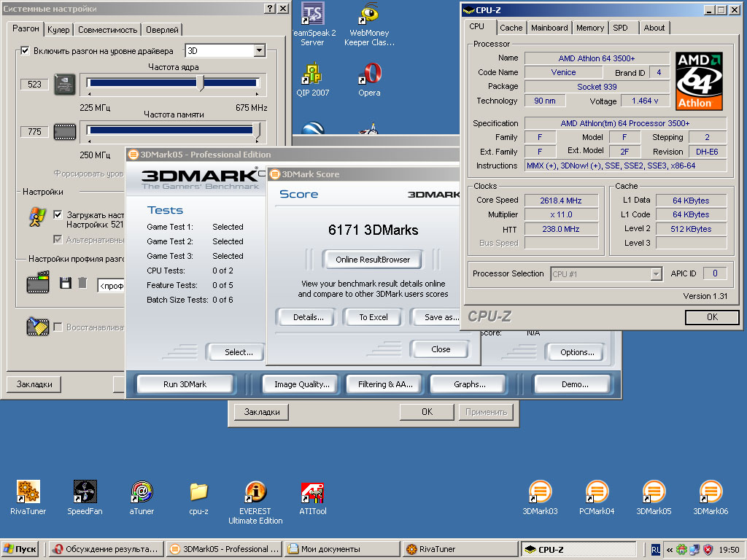
Task: Toggle load settings at Windows startup checkbox
Action: 58,214
